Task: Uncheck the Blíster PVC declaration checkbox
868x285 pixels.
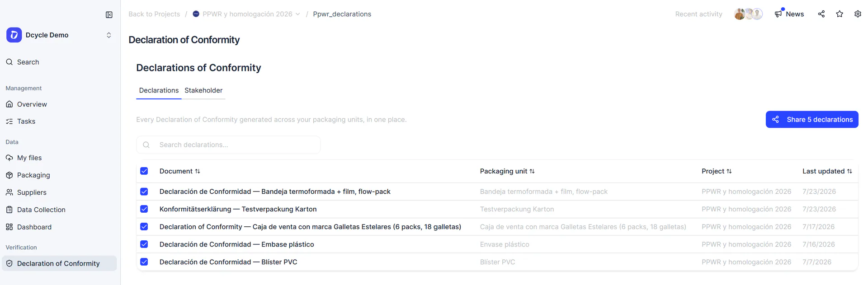Action: coord(144,262)
